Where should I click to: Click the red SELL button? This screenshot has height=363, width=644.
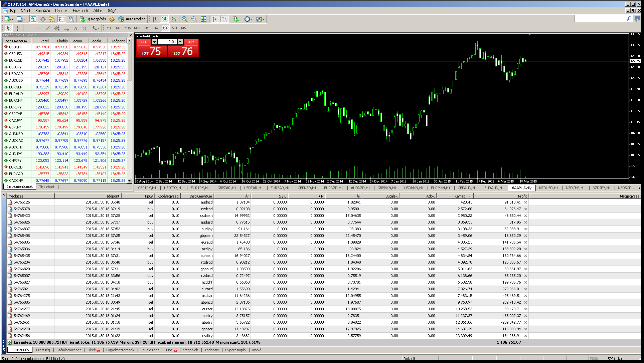pyautogui.click(x=143, y=42)
